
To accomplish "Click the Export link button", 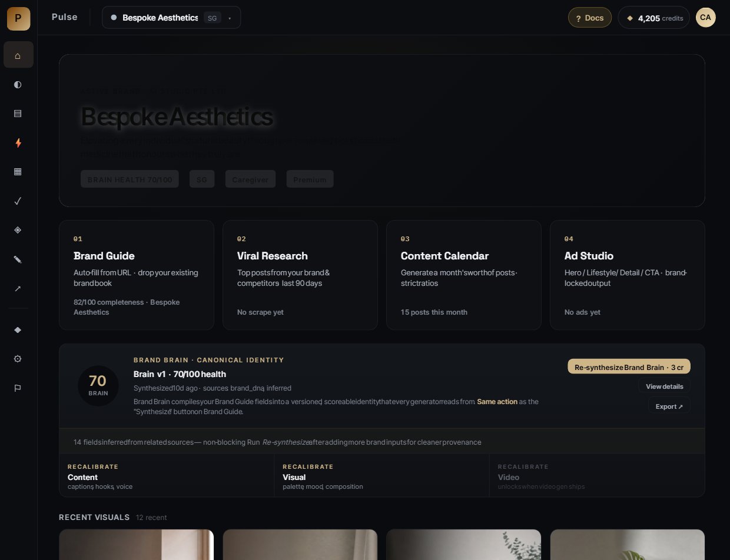I will pos(669,406).
